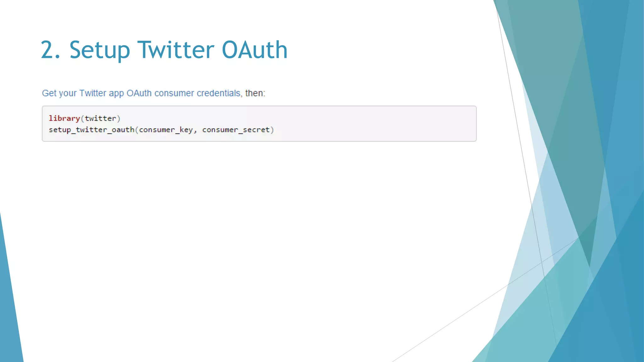644x362 pixels.
Task: Click the code line 'library(twitter)'
Action: click(x=85, y=118)
